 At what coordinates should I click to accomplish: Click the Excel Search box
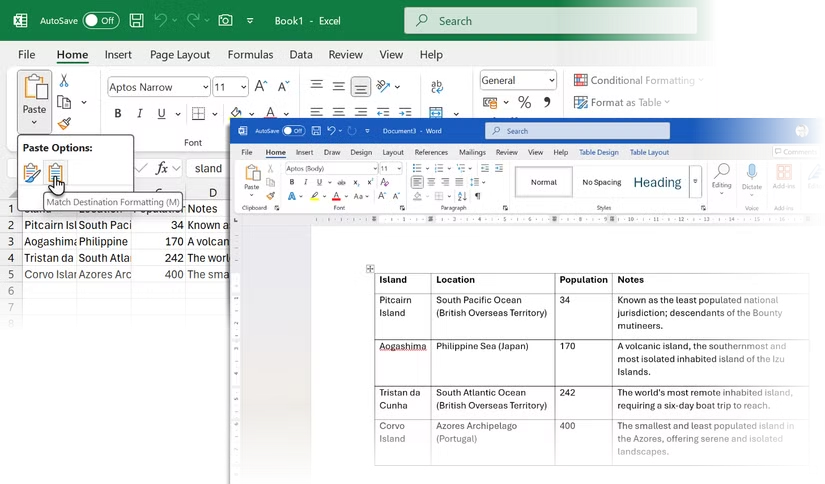[x=550, y=21]
